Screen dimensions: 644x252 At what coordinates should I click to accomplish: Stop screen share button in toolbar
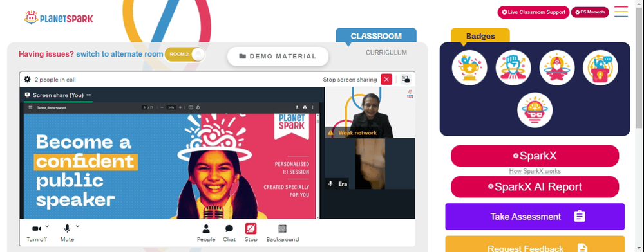[251, 233]
